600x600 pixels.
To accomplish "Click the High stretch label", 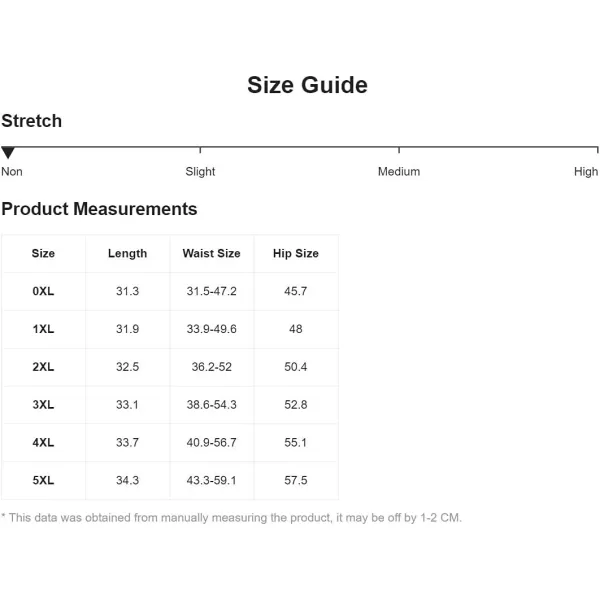I will click(x=586, y=172).
